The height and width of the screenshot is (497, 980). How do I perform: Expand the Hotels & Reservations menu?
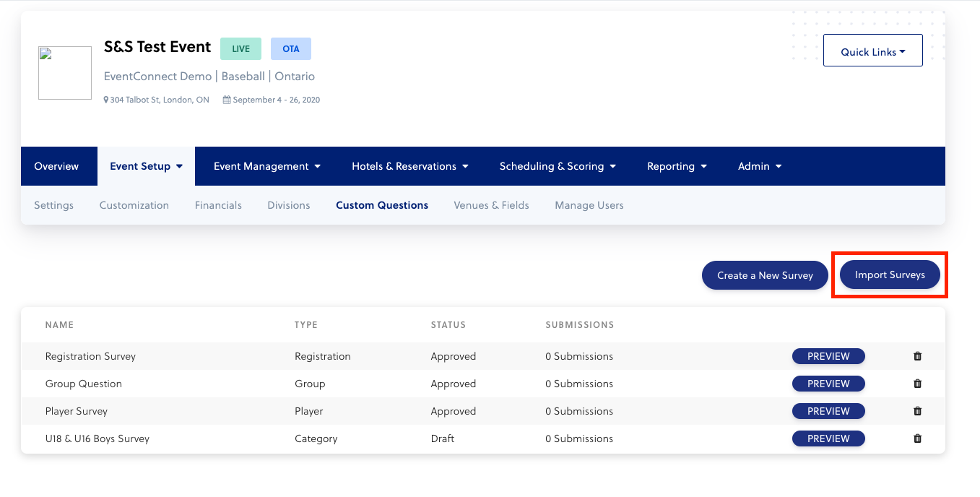[x=410, y=166]
